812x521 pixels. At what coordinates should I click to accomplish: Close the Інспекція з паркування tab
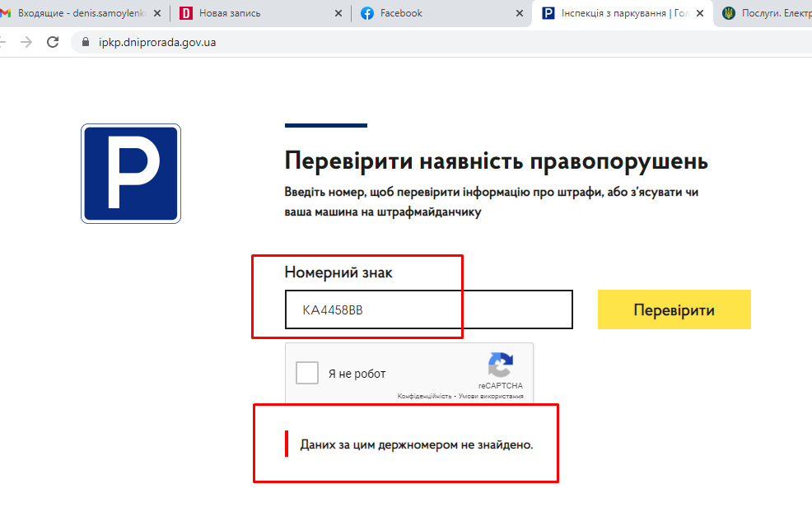click(700, 13)
